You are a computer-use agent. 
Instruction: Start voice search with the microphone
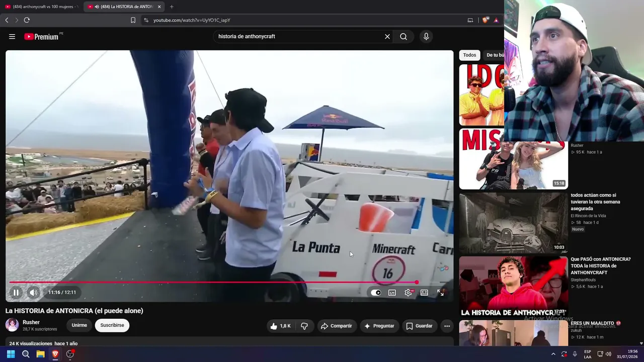(x=426, y=36)
